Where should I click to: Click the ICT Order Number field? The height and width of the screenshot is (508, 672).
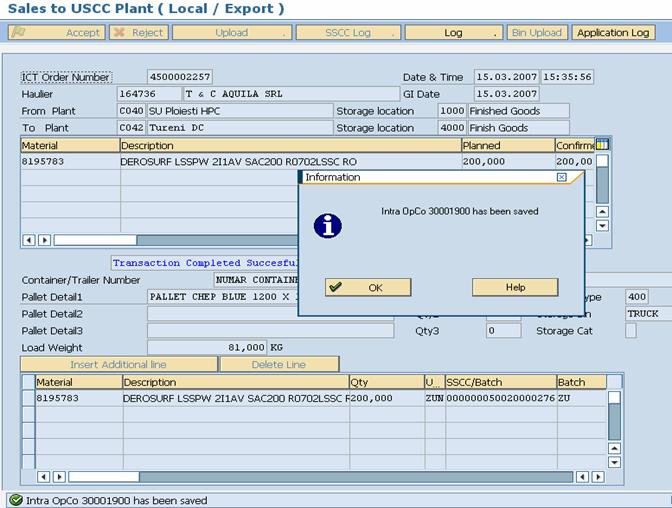[179, 77]
